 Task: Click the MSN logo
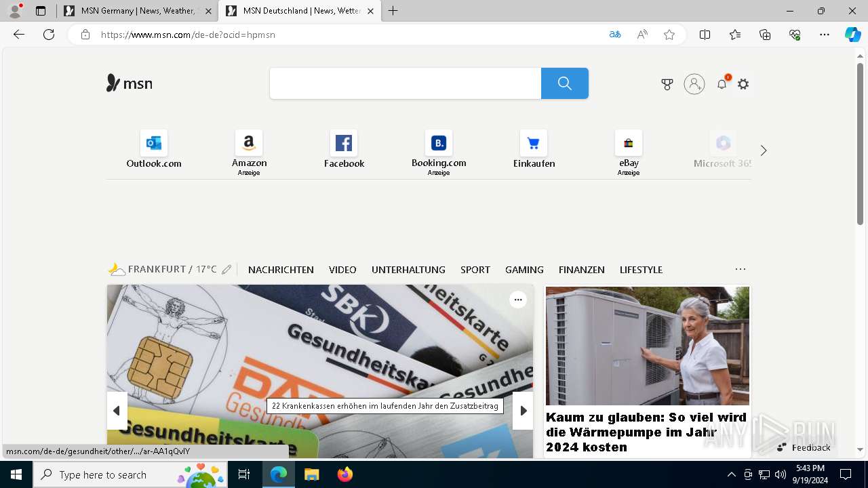pos(130,83)
